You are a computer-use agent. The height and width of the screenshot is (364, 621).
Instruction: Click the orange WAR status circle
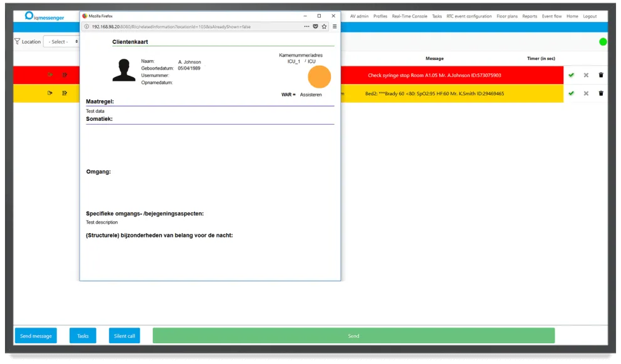[x=319, y=77]
